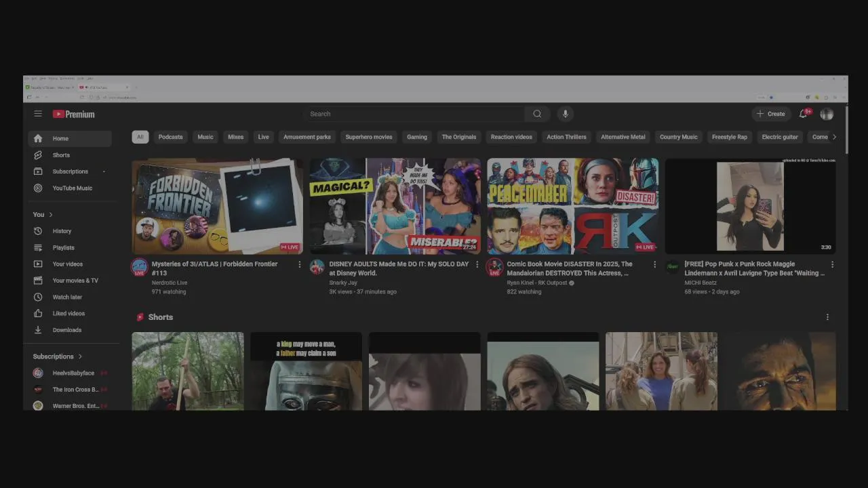Open Your videos
Image resolution: width=868 pixels, height=488 pixels.
coord(70,264)
